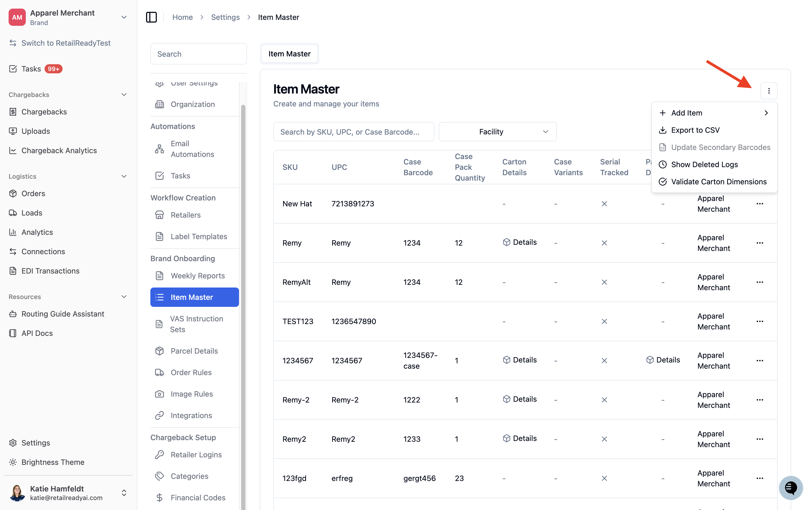The height and width of the screenshot is (510, 812).
Task: Open Chargebacks in the sidebar
Action: 44,112
